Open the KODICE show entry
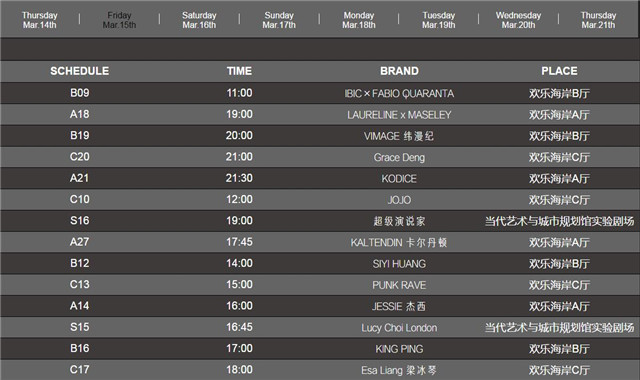The width and height of the screenshot is (640, 380). click(399, 178)
